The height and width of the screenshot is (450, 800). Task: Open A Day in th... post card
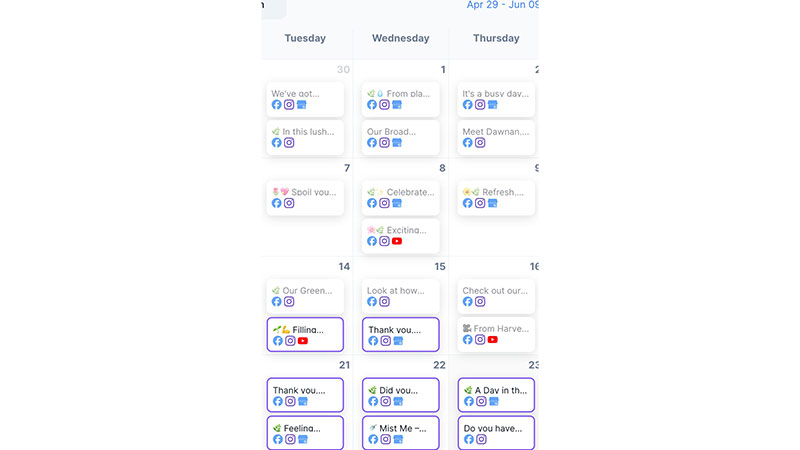(x=496, y=395)
